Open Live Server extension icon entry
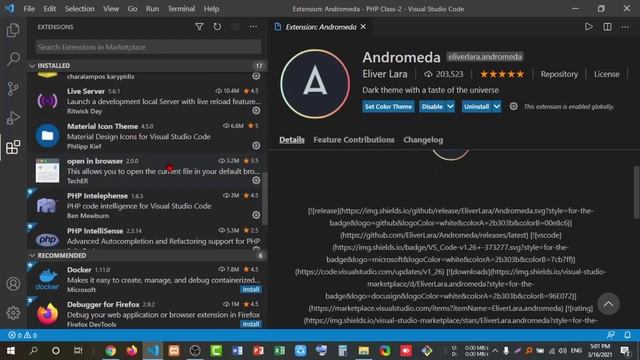 [x=47, y=101]
